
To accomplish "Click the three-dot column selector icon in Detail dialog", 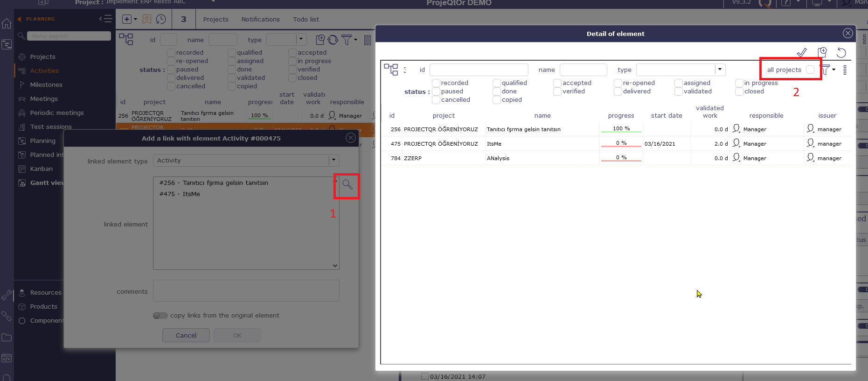I will (845, 70).
